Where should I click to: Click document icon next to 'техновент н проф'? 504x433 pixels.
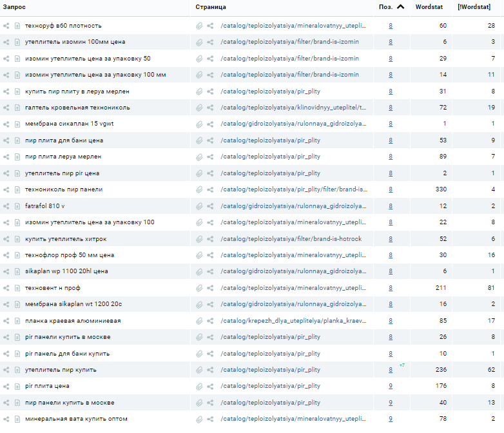click(x=17, y=288)
